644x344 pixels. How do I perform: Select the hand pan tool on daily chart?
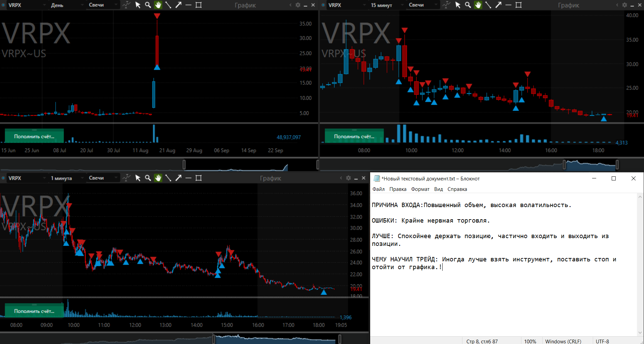[x=158, y=5]
